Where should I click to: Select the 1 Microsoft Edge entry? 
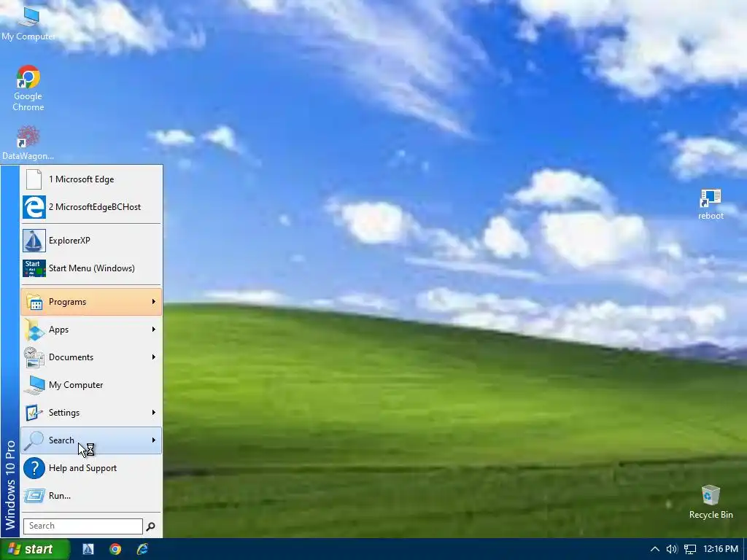91,179
